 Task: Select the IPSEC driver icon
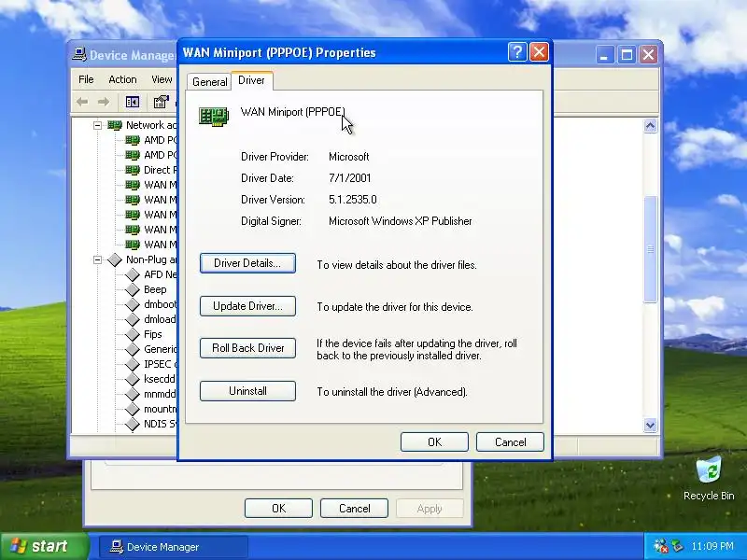point(133,364)
